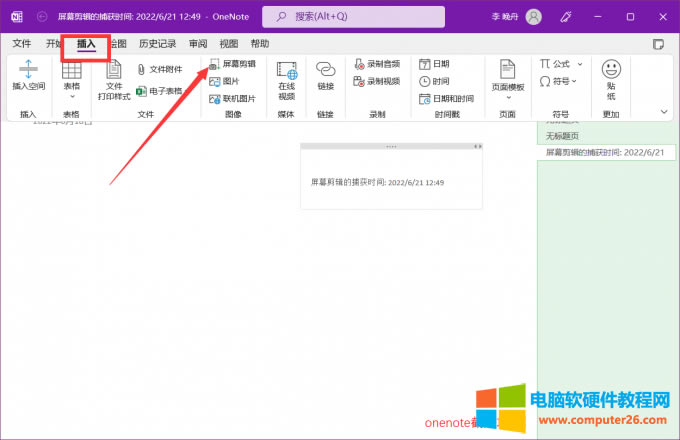Open the 符号 symbol dropdown
Image resolution: width=680 pixels, height=440 pixels.
558,81
